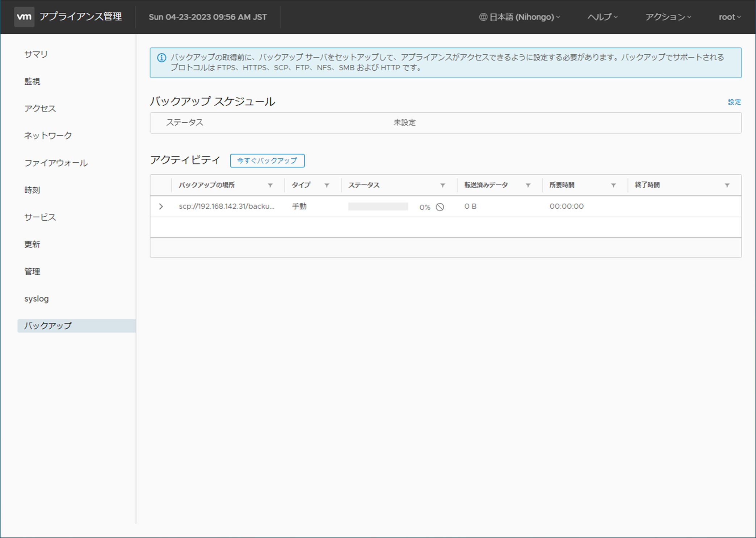Image resolution: width=756 pixels, height=538 pixels.
Task: Click the cancel backup circle icon
Action: click(440, 207)
